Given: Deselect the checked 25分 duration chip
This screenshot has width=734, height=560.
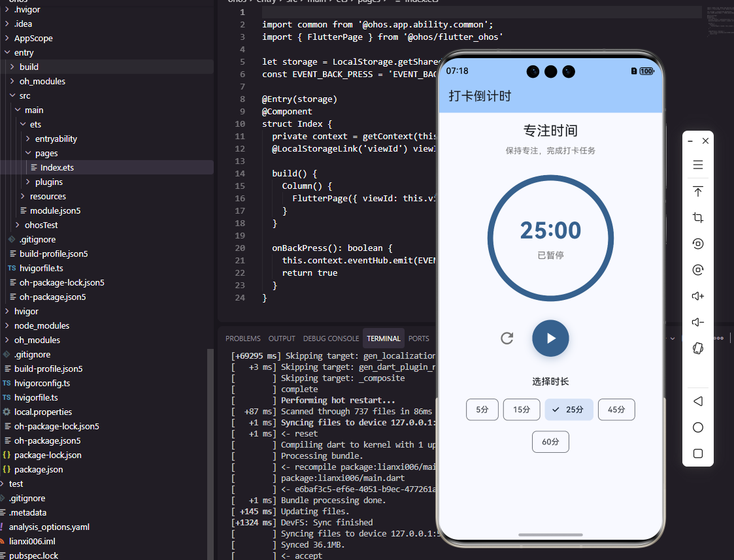Looking at the screenshot, I should (569, 409).
